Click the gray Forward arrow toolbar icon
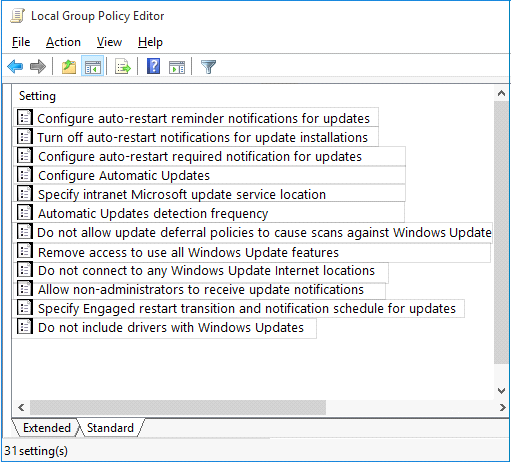Viewport: 511px width, 462px height. point(38,67)
